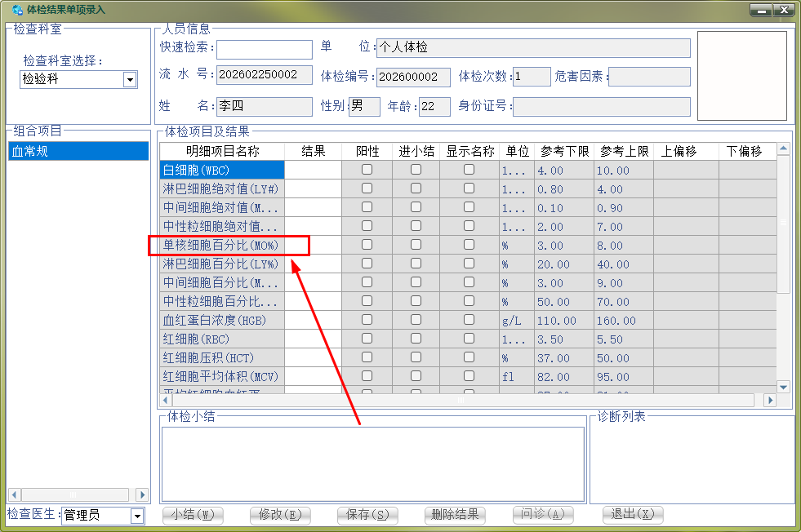The image size is (801, 532).
Task: Toggle 阳性 checkbox for 单核细胞百分比(MO%)
Action: tap(367, 245)
